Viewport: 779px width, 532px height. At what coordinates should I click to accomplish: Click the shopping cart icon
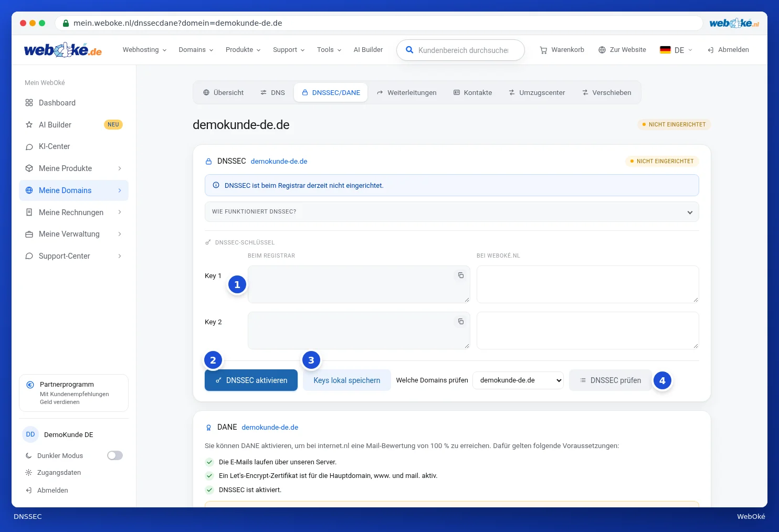(543, 50)
